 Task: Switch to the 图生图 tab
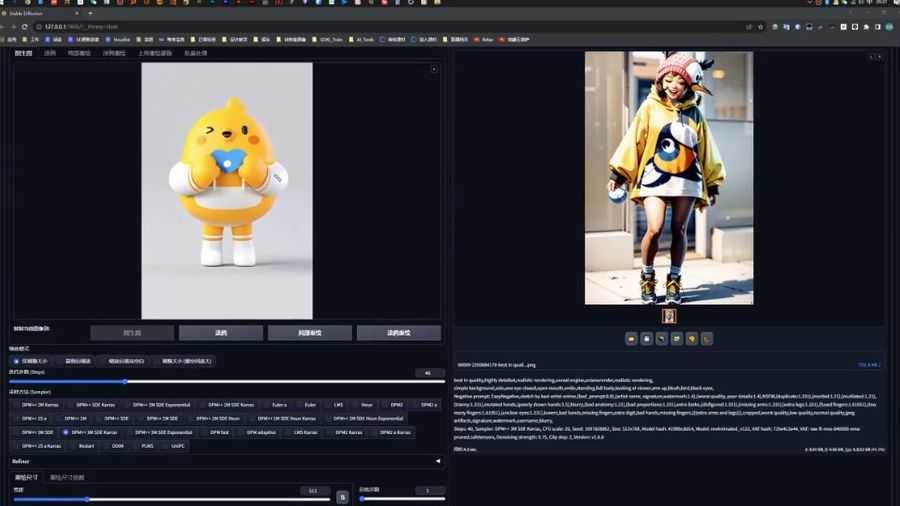pyautogui.click(x=24, y=53)
